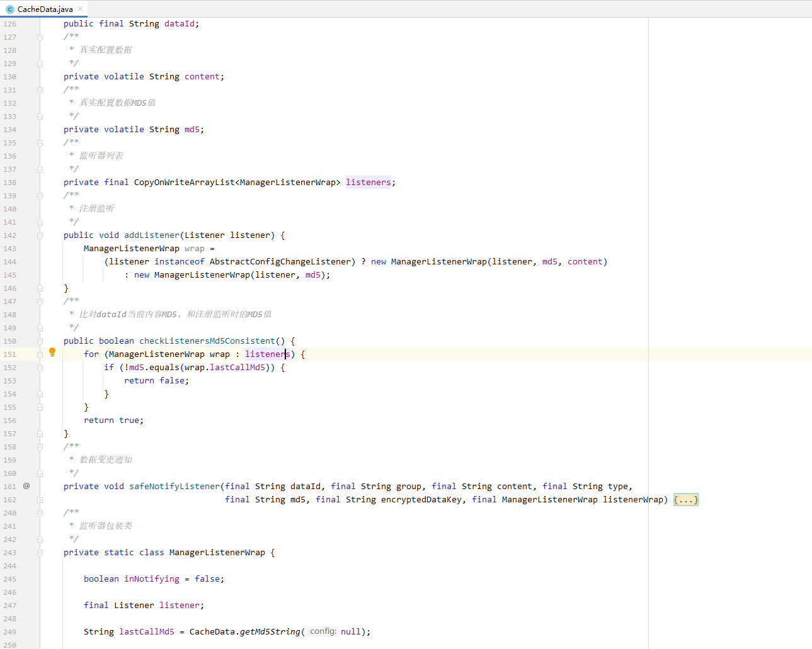This screenshot has height=649, width=812.
Task: Click the lastCallMd5 reference in if statement
Action: (x=237, y=368)
